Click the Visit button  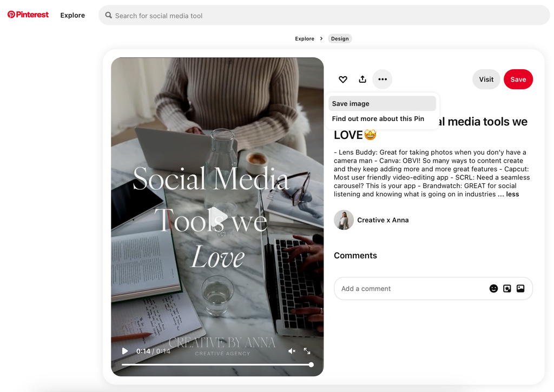click(486, 79)
